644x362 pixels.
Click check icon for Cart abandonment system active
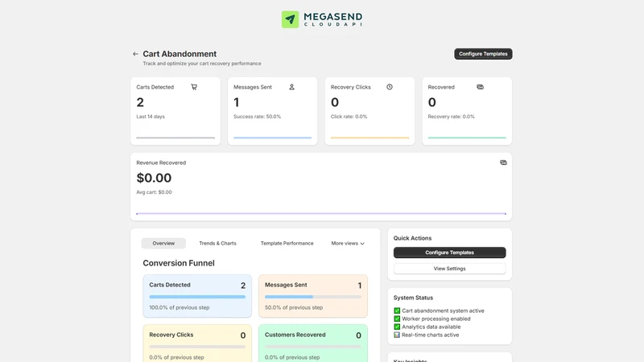pos(397,311)
